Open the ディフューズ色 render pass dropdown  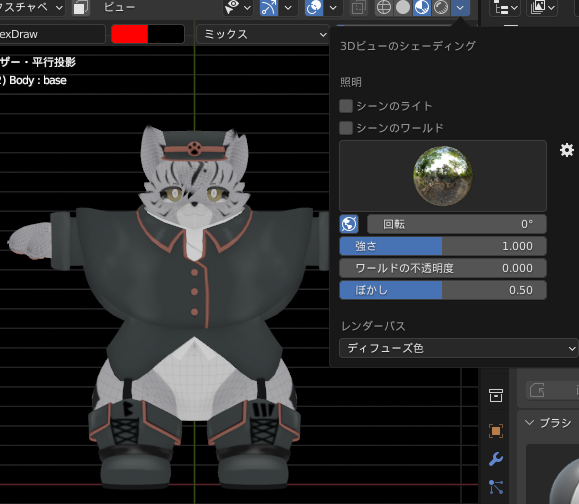coord(458,348)
